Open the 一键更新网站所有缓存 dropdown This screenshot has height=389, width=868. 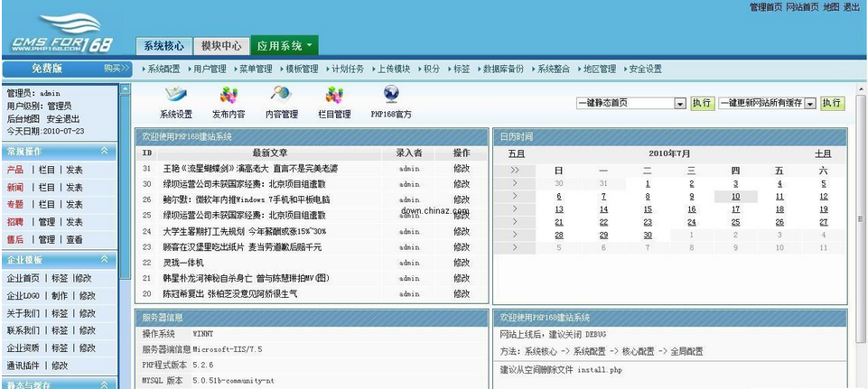point(811,104)
